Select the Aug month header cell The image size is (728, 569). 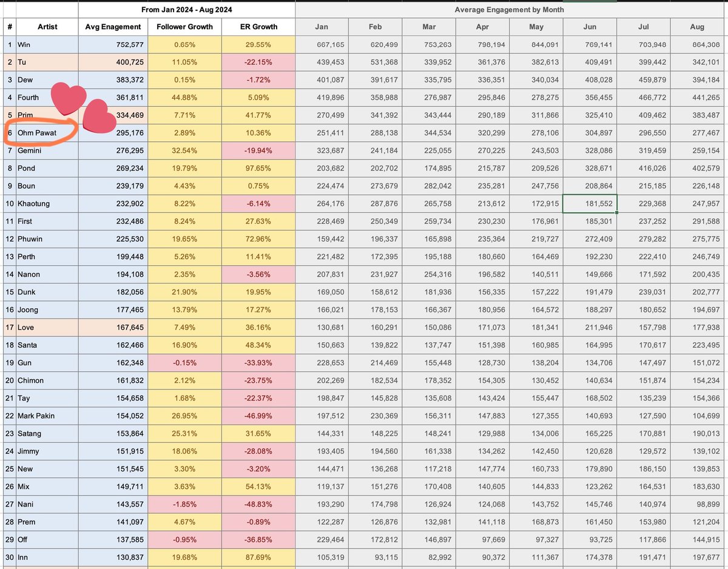[697, 27]
